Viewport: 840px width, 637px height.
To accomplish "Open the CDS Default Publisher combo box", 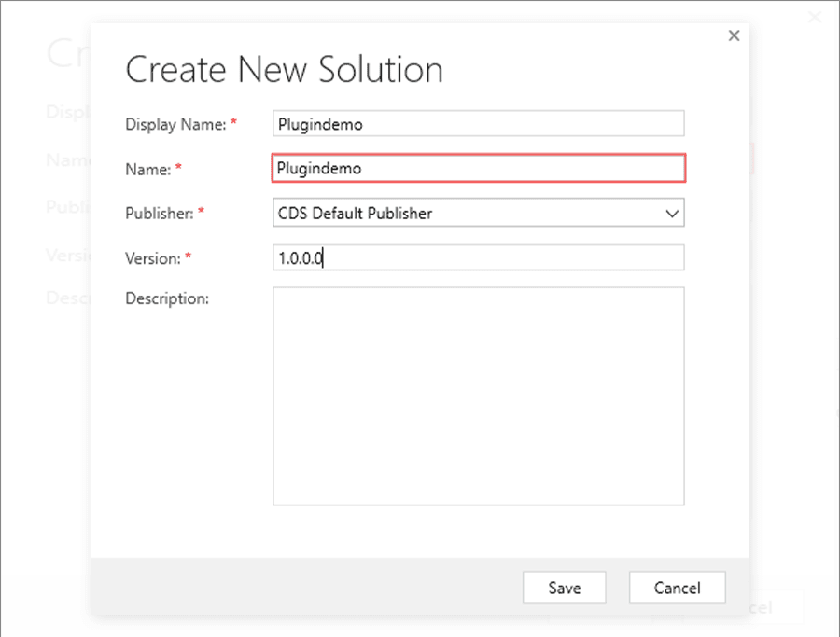I will (x=467, y=214).
